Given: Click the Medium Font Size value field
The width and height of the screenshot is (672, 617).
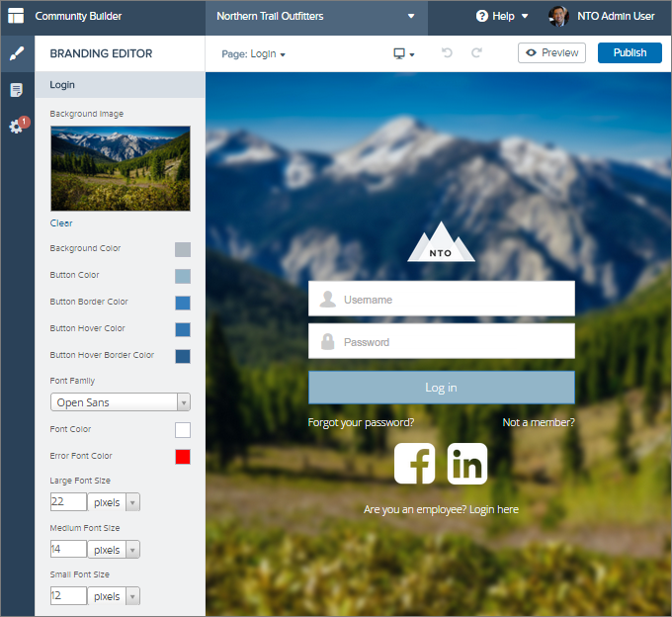Looking at the screenshot, I should (68, 549).
